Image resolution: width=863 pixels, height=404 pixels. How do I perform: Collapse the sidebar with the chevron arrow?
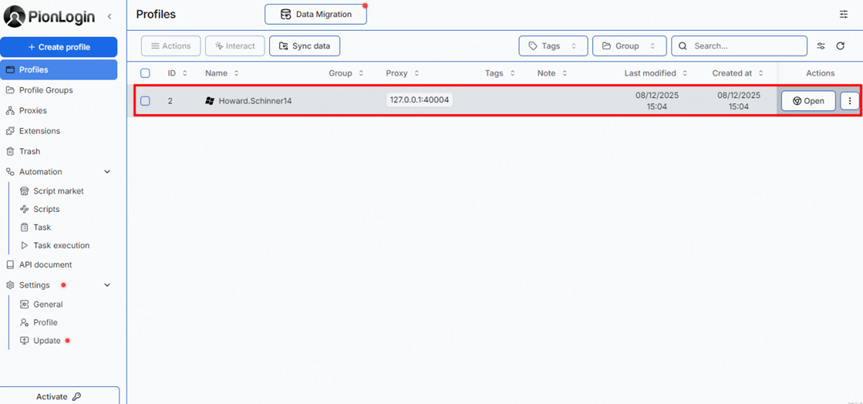(110, 16)
